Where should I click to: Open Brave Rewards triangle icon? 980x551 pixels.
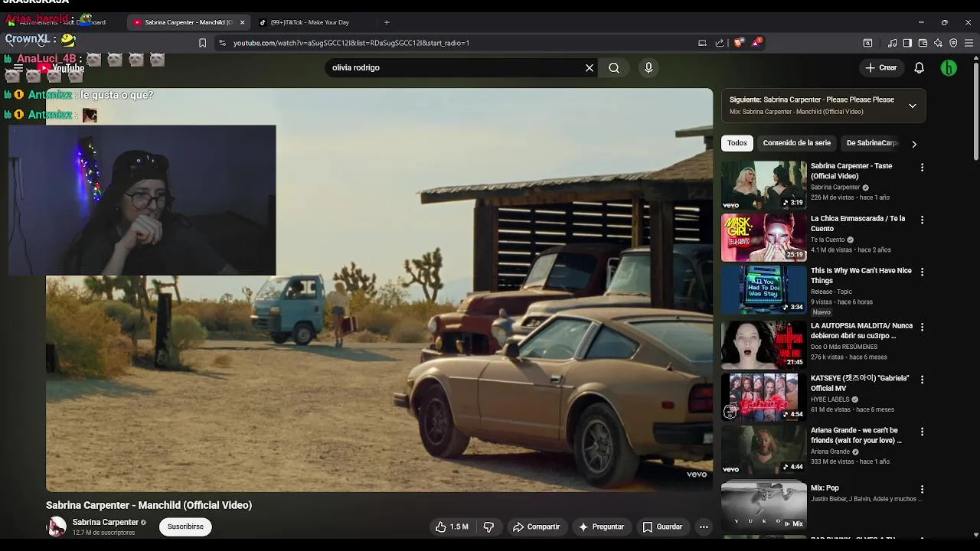756,43
